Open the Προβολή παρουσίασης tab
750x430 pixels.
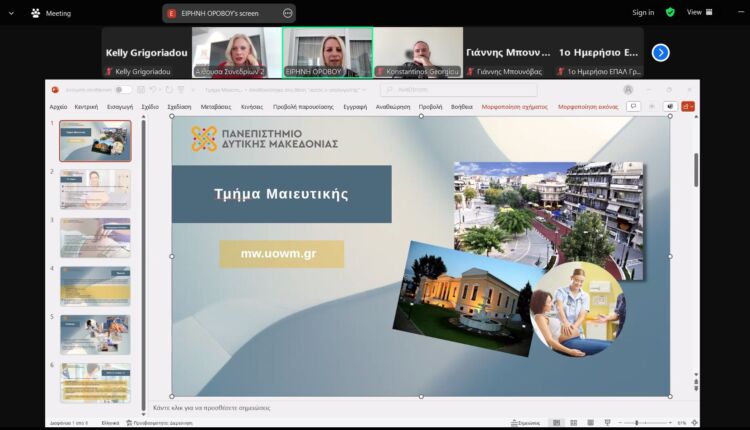click(x=303, y=107)
